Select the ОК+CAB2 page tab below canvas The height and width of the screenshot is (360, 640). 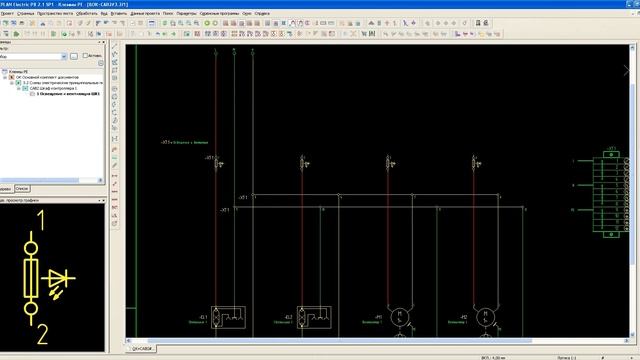pyautogui.click(x=142, y=349)
